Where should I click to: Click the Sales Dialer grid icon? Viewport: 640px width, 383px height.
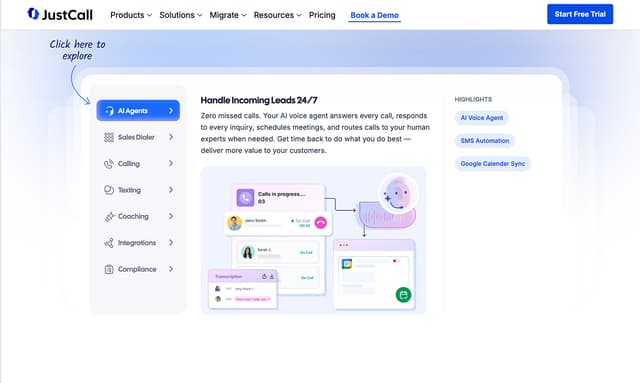coord(109,137)
